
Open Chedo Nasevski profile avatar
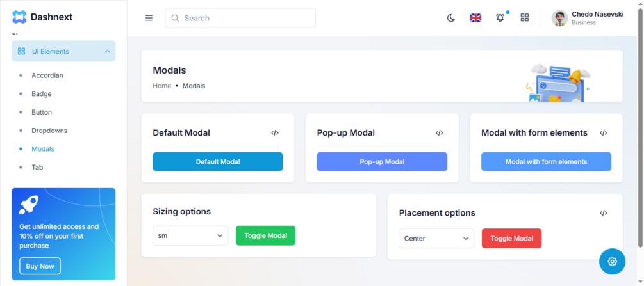pos(559,18)
